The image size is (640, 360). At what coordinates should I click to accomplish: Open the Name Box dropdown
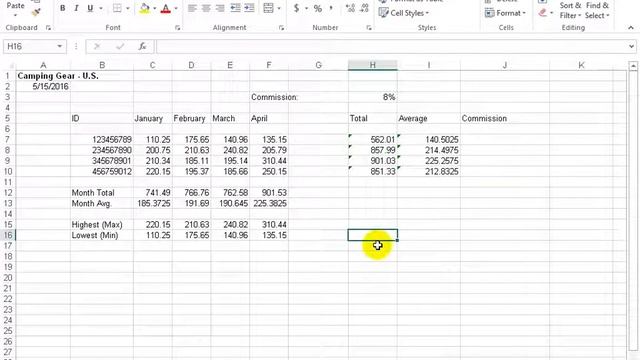60,46
